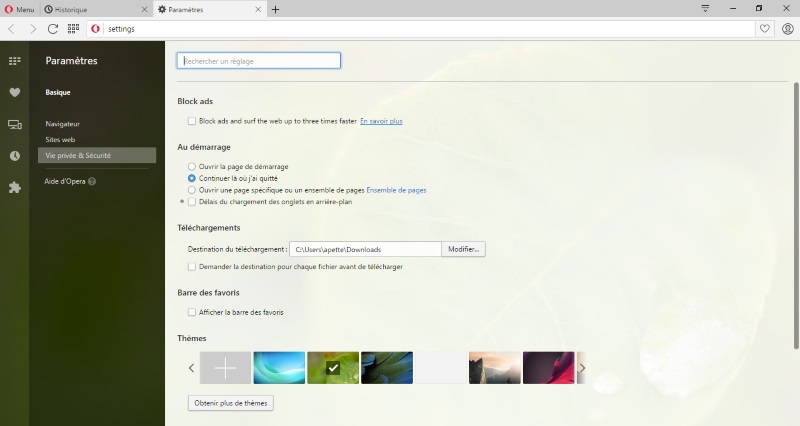
Task: Toggle Afficher la barre des favoris checkbox
Action: [192, 312]
